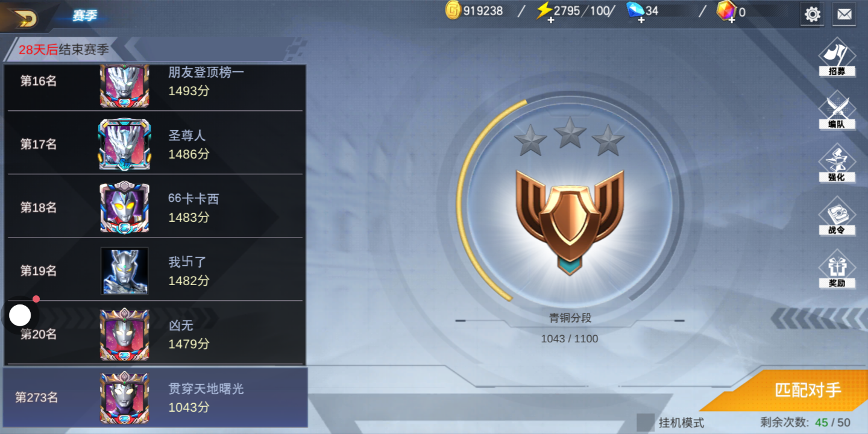Add more gold coins with plus
The height and width of the screenshot is (434, 868).
[x=453, y=11]
